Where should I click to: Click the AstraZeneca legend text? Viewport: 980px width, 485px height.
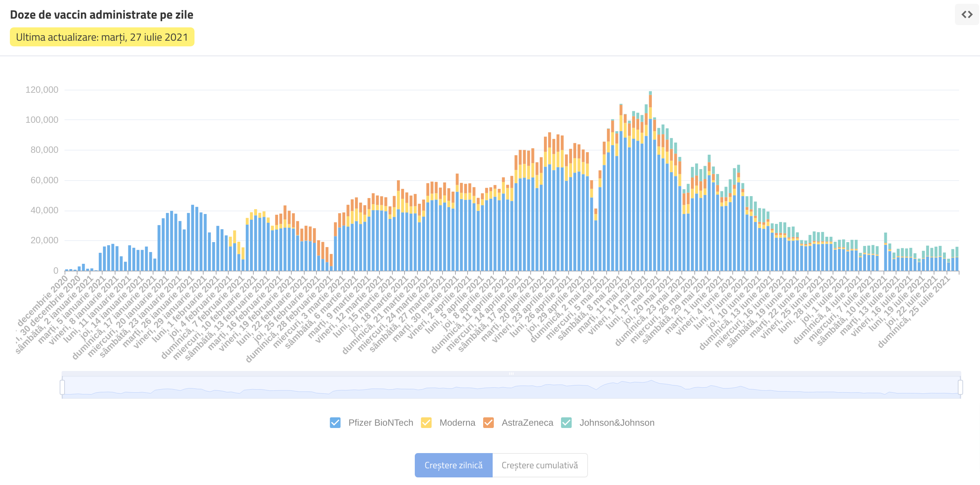(527, 423)
